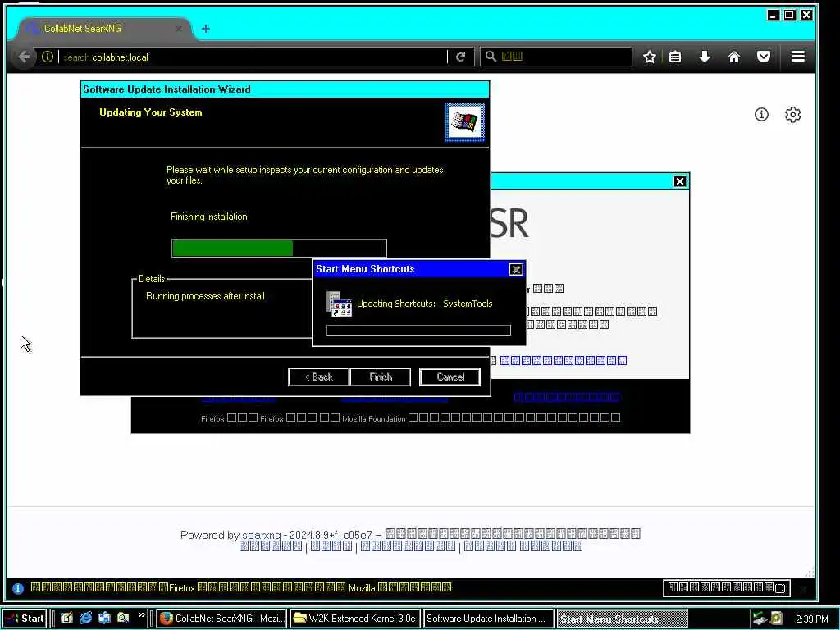Click Finish in the Software Update wizard
Viewport: 840px width, 630px height.
[381, 377]
